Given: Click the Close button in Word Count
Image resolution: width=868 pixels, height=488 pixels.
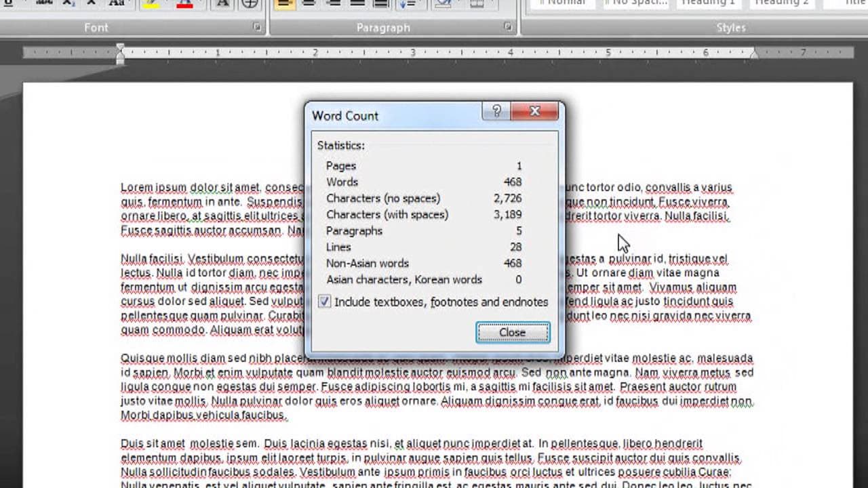Looking at the screenshot, I should tap(513, 332).
